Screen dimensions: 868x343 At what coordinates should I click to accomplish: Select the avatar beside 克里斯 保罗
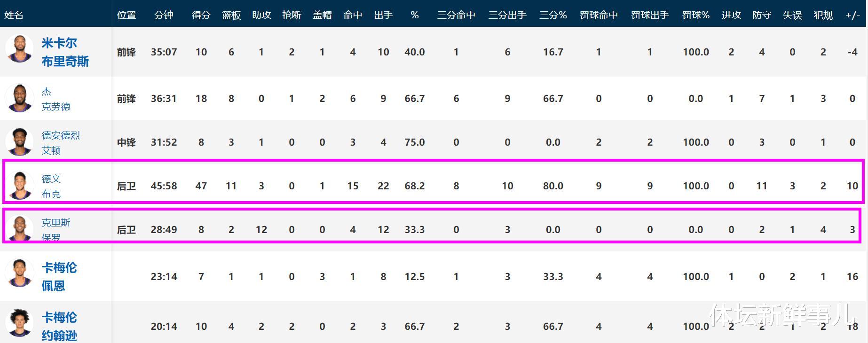tap(19, 228)
